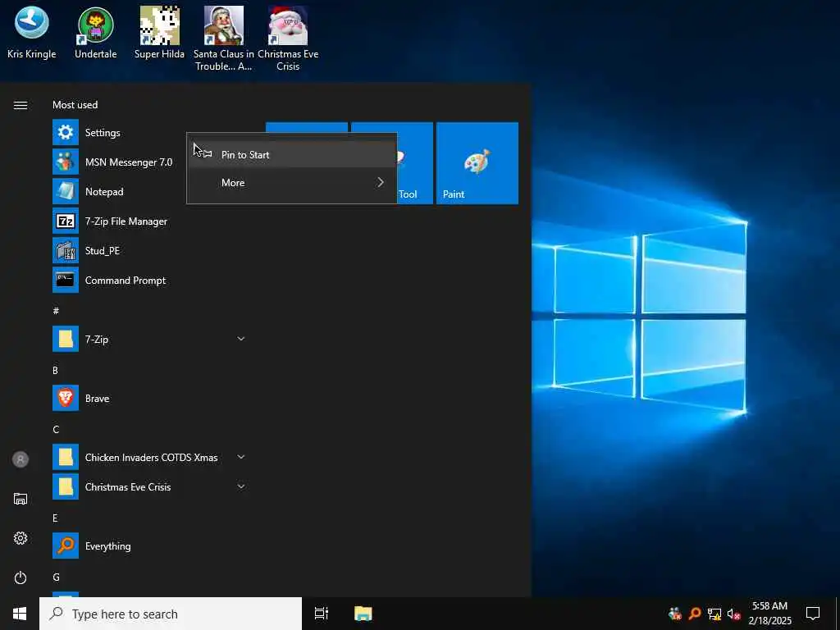Click the 'G' letter group header
840x630 pixels.
(56, 577)
